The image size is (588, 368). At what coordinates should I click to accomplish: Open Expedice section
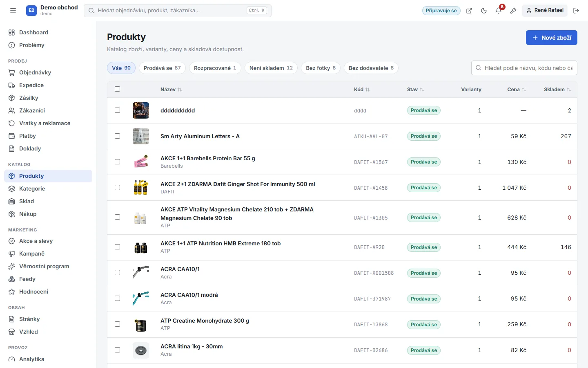coord(48,85)
